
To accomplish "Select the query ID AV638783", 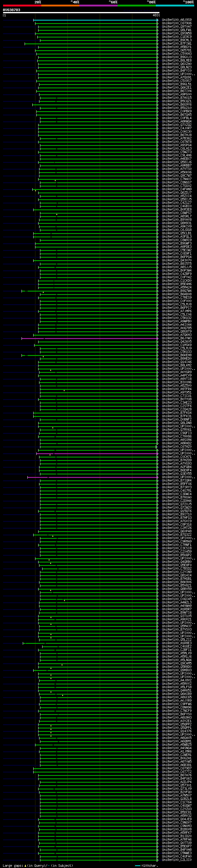I will point(11,10).
